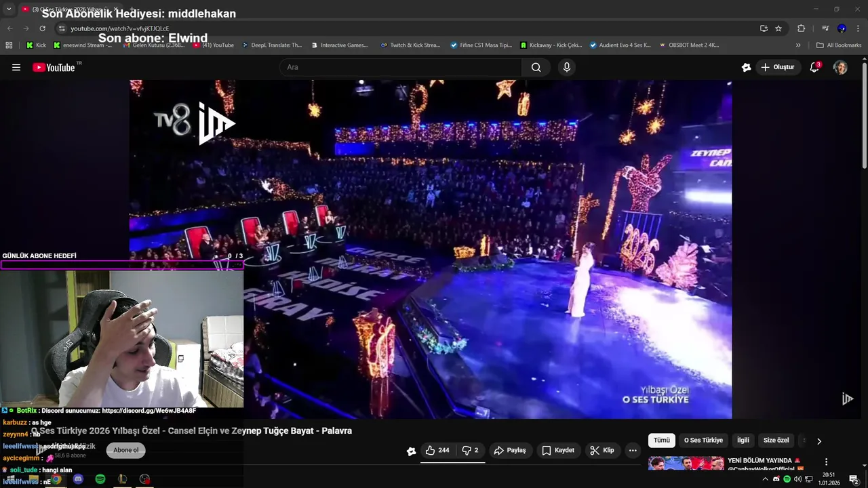The width and height of the screenshot is (868, 488).
Task: Open the Windows notification center
Action: pyautogui.click(x=854, y=479)
